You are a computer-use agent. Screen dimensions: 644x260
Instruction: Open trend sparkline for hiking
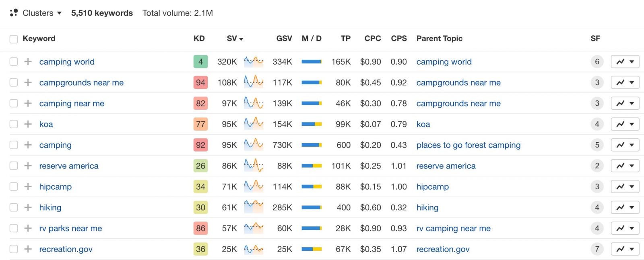(x=254, y=207)
